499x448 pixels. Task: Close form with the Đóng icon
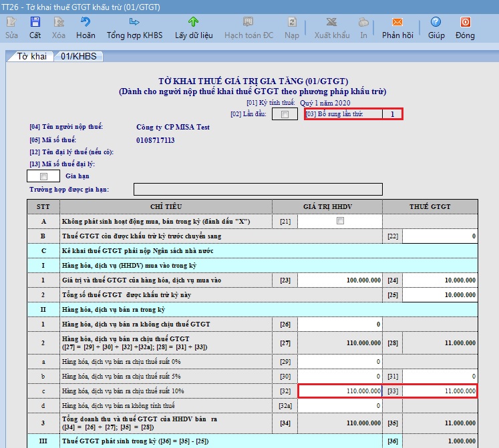466,22
